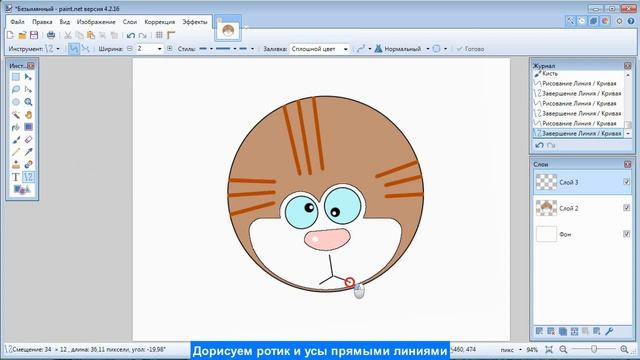Image resolution: width=640 pixels, height=360 pixels.
Task: Select the Move Selection tool
Action: [x=28, y=89]
